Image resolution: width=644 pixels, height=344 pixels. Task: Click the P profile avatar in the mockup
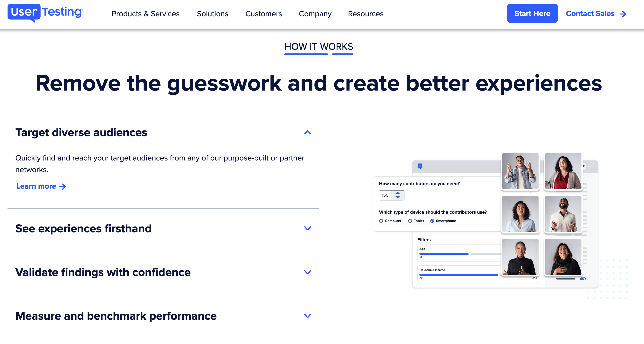coord(584,167)
